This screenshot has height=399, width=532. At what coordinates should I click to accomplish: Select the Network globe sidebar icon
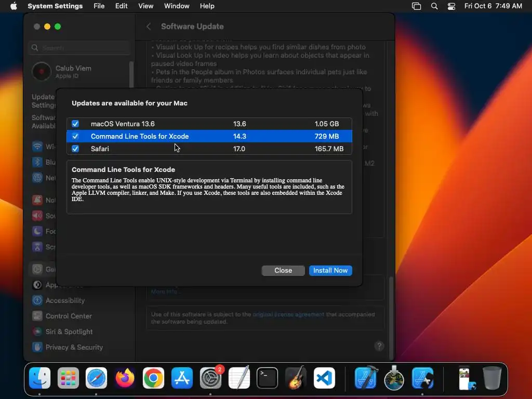click(37, 178)
